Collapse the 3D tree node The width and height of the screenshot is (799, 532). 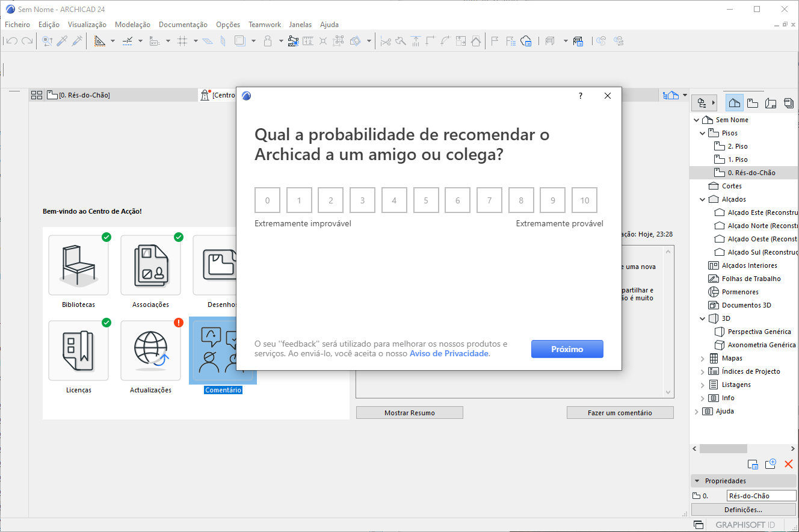(x=703, y=318)
